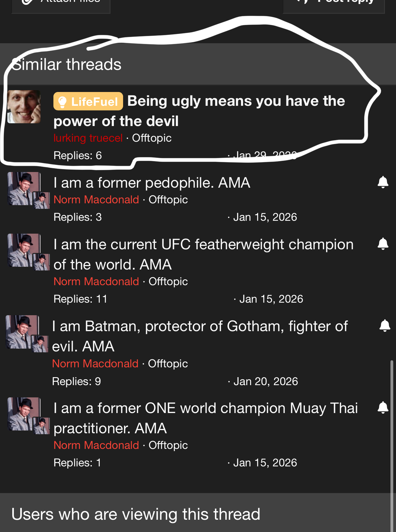Toggle watch bell on the Muay Thai thread
The width and height of the screenshot is (396, 532).
coord(383,408)
